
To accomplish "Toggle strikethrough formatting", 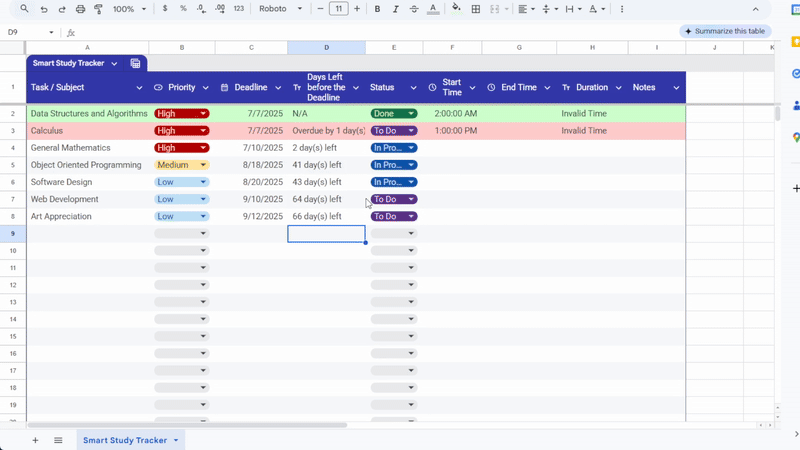I will point(414,9).
